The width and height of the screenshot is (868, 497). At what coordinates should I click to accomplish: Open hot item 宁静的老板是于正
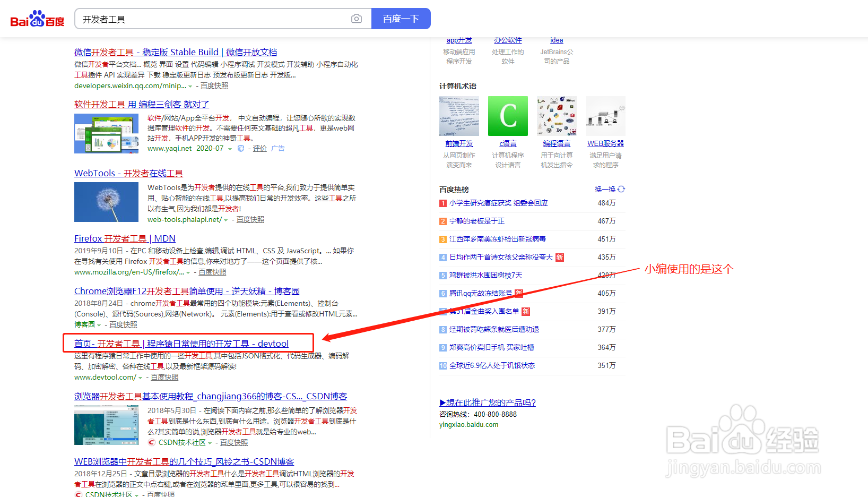[x=477, y=221]
